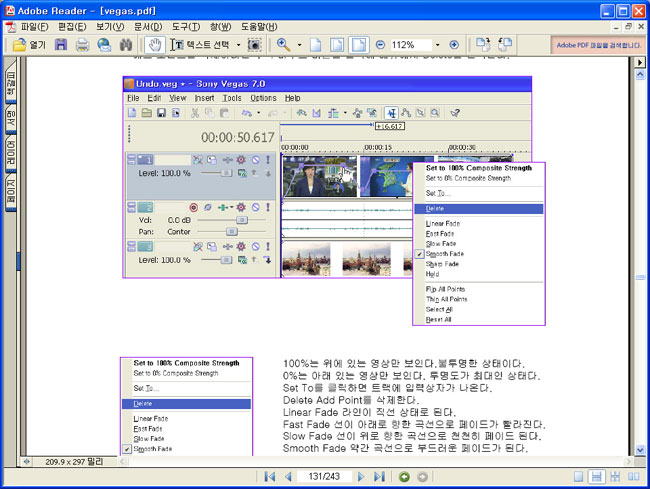
Task: Click the horizontal scrollbar left arrow
Action: point(124,461)
